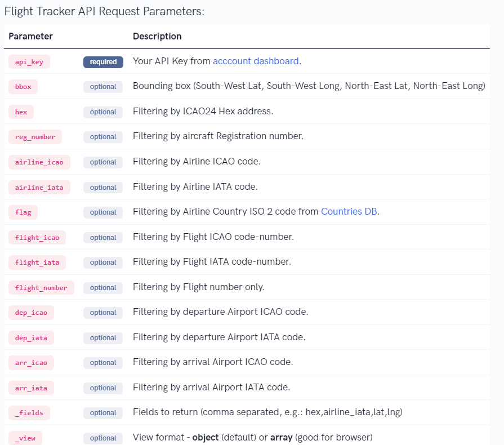Click the api_key parameter tag
This screenshot has width=504, height=445.
[x=29, y=62]
